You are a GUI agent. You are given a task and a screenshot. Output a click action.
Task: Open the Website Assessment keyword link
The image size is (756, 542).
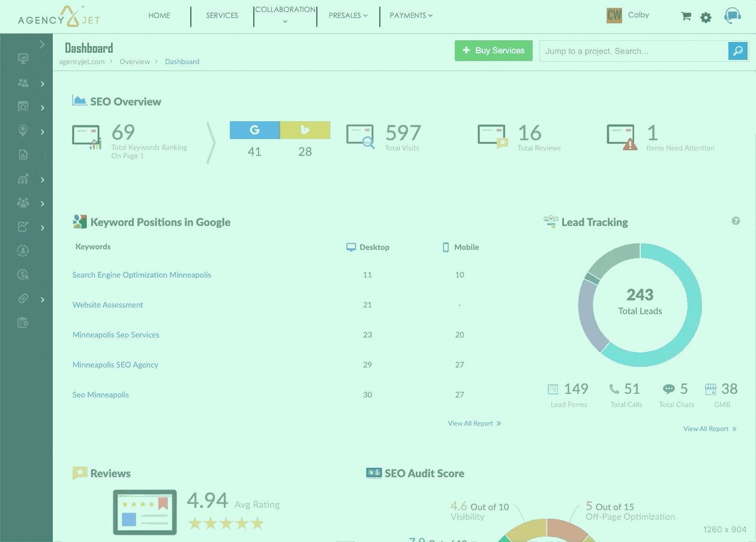(108, 305)
